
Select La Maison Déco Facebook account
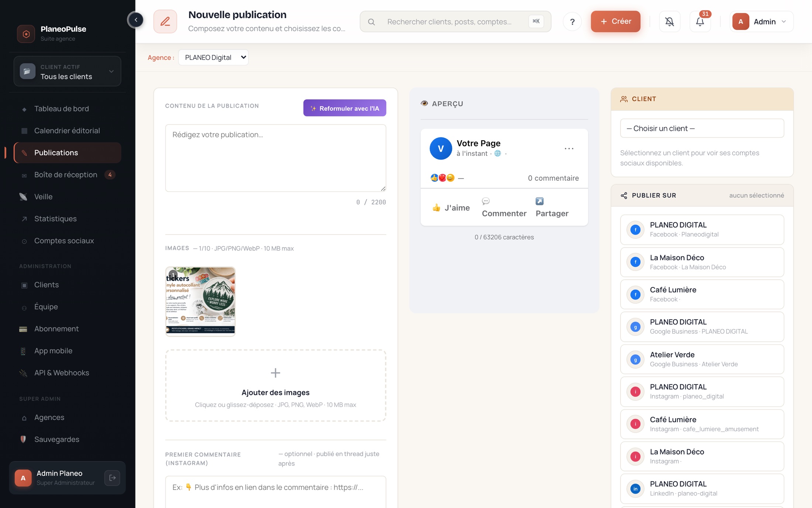pyautogui.click(x=702, y=262)
